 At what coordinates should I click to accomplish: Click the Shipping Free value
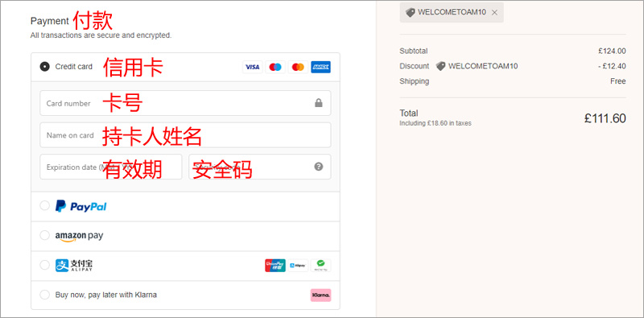click(x=618, y=81)
